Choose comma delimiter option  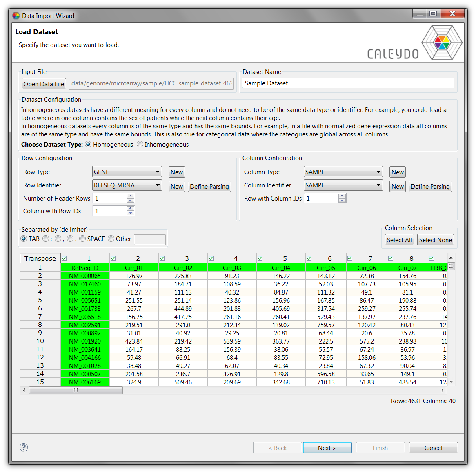point(58,239)
